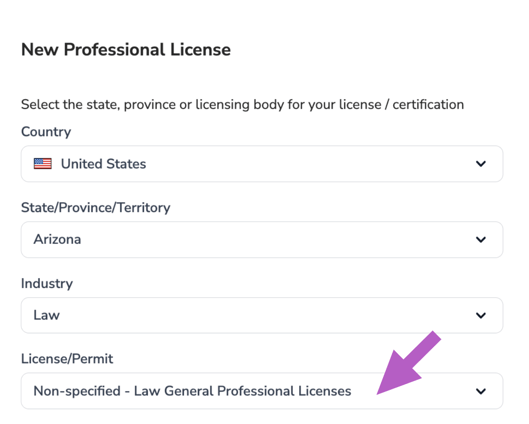Click the 'State/Province/Territory' field label
Image resolution: width=529 pixels, height=424 pixels.
[95, 207]
